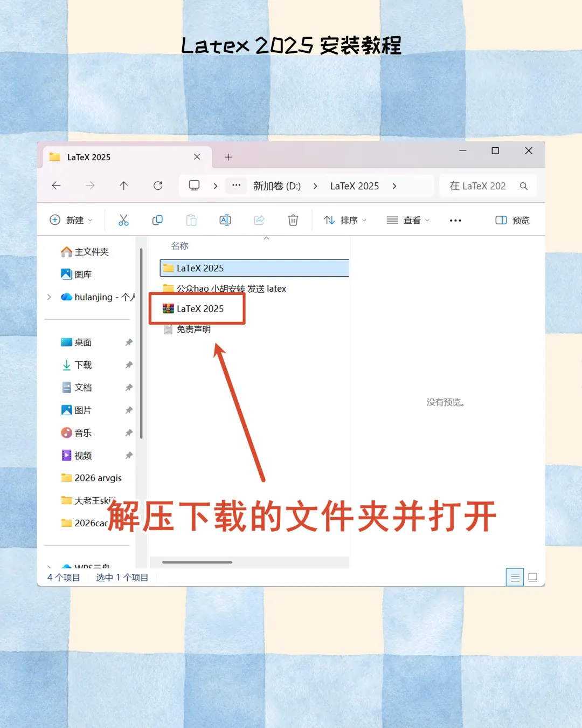Select the 新加卷 (D:) breadcrumb
This screenshot has width=582, height=728.
pyautogui.click(x=277, y=186)
